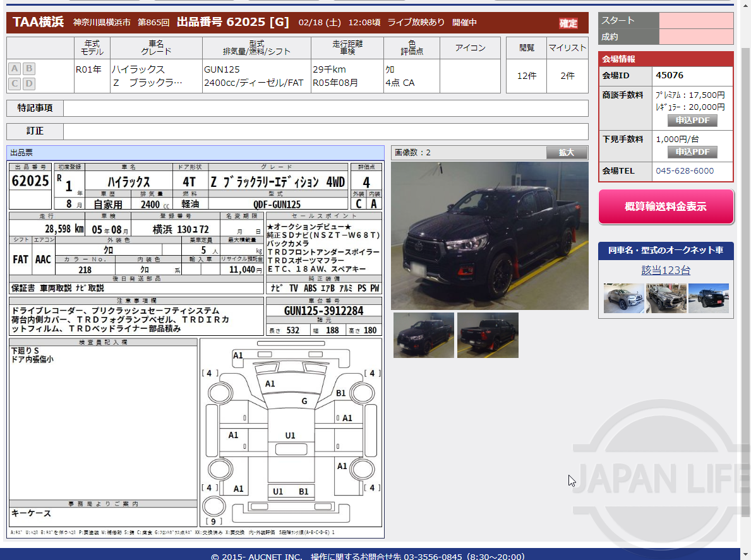
Task: Click the main front-view vehicle photo
Action: 488,235
